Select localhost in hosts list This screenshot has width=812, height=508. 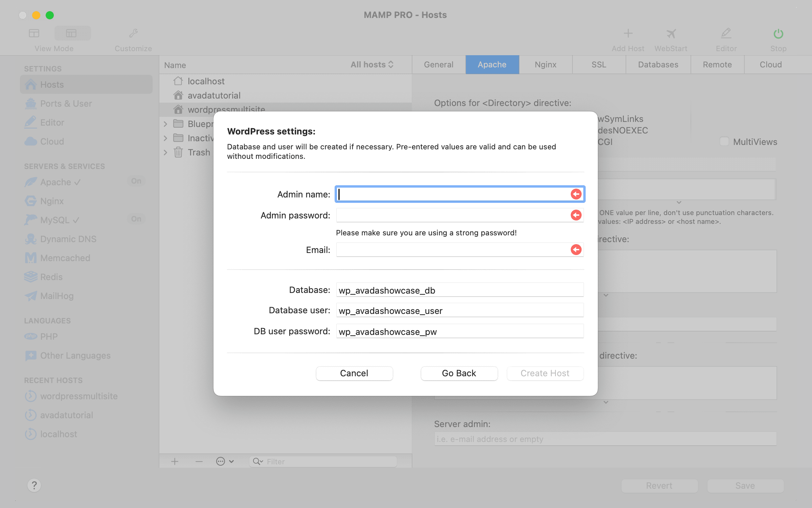tap(286, 81)
